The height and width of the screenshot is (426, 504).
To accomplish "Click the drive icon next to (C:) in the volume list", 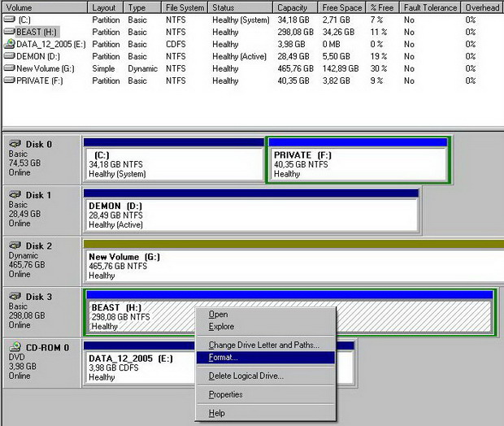I will pyautogui.click(x=10, y=20).
